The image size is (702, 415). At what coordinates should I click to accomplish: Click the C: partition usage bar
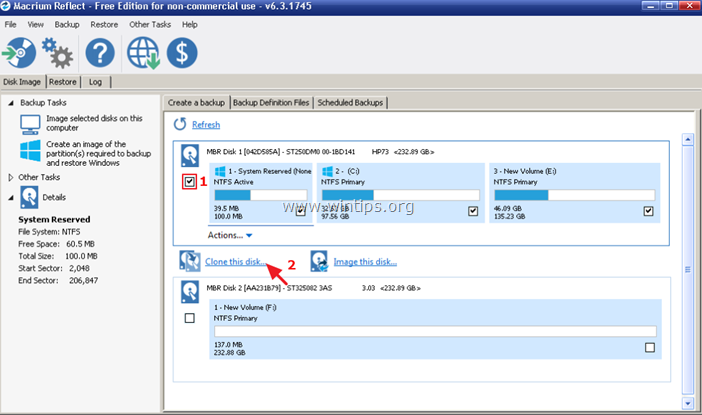pyautogui.click(x=400, y=195)
